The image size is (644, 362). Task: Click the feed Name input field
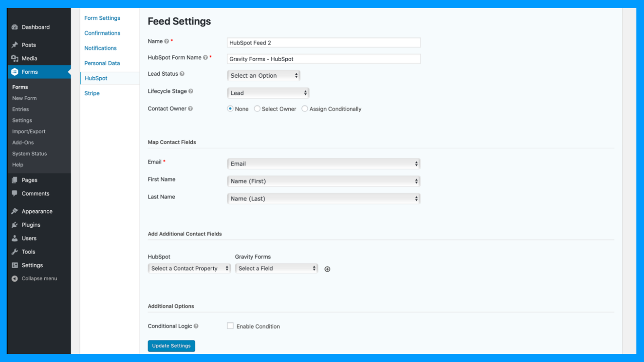pos(324,43)
